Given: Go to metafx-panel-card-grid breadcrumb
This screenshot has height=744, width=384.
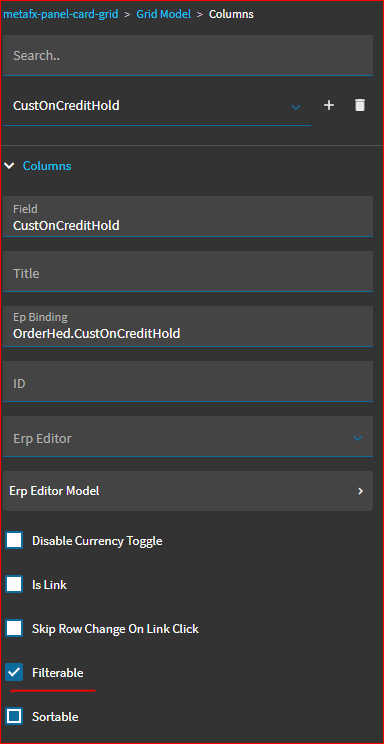Looking at the screenshot, I should click(x=60, y=14).
